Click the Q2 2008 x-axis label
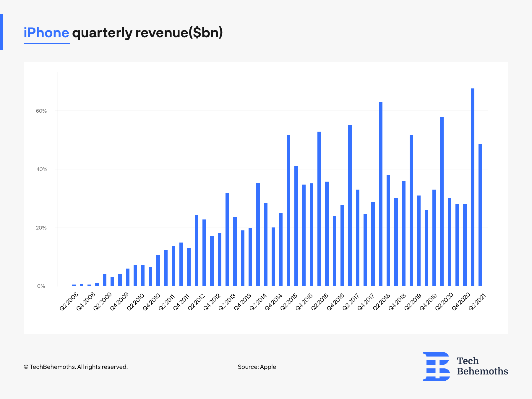 [x=69, y=301]
